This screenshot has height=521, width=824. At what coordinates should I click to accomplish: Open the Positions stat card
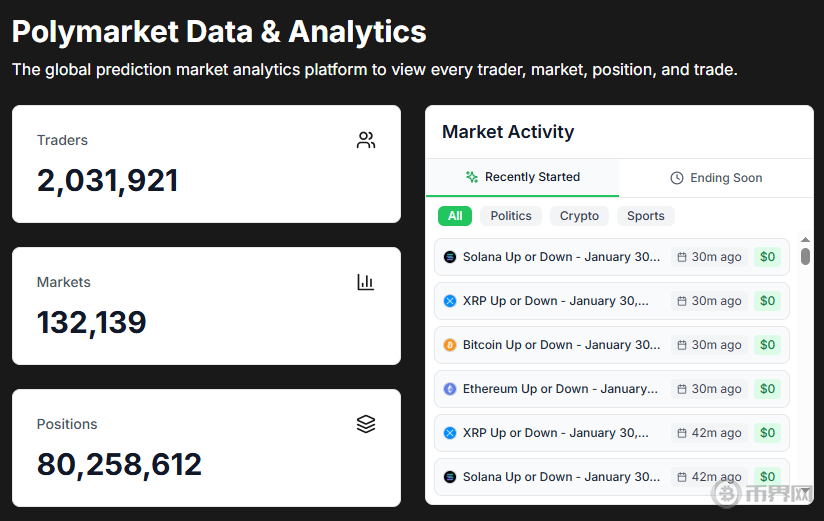point(206,448)
